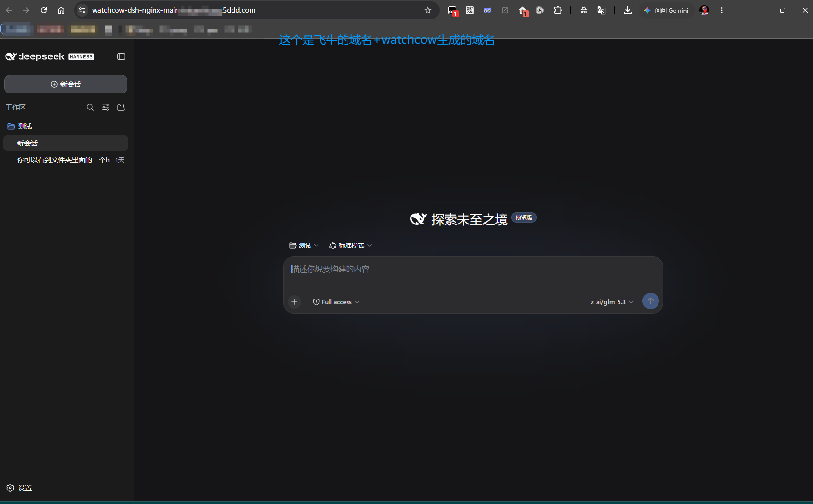813x504 pixels.
Task: View site information icon in address bar
Action: (x=82, y=10)
